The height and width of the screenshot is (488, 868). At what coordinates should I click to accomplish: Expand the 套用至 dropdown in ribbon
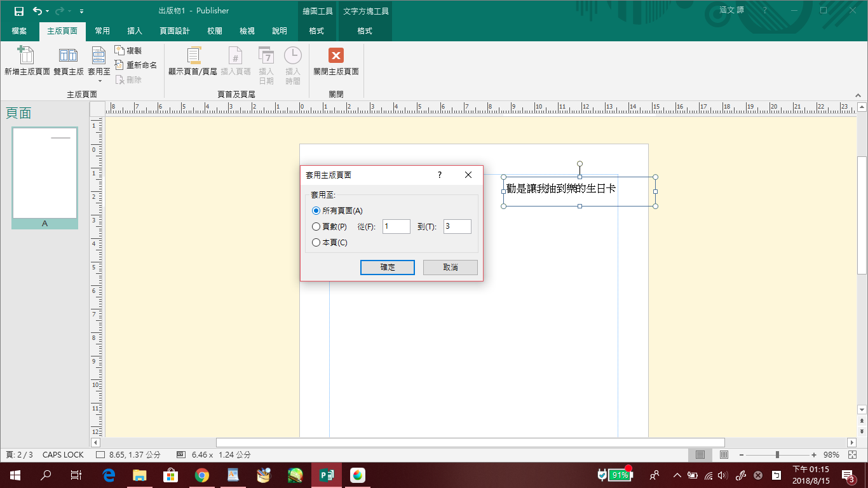99,81
